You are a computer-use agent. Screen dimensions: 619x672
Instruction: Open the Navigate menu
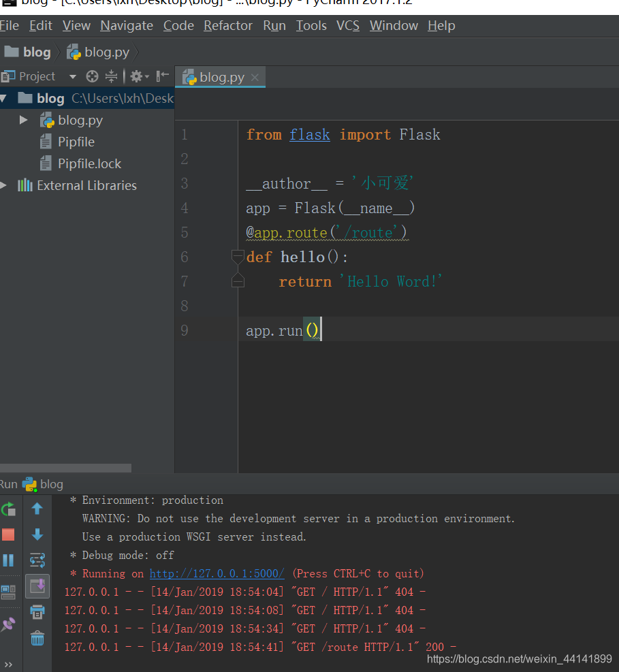click(127, 26)
